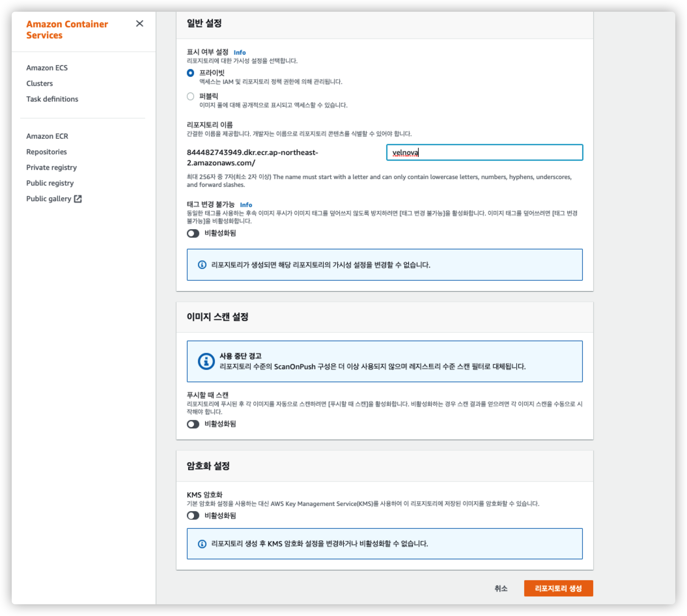Click info icon in KMS encryption notice
The height and width of the screenshot is (616, 687).
202,544
